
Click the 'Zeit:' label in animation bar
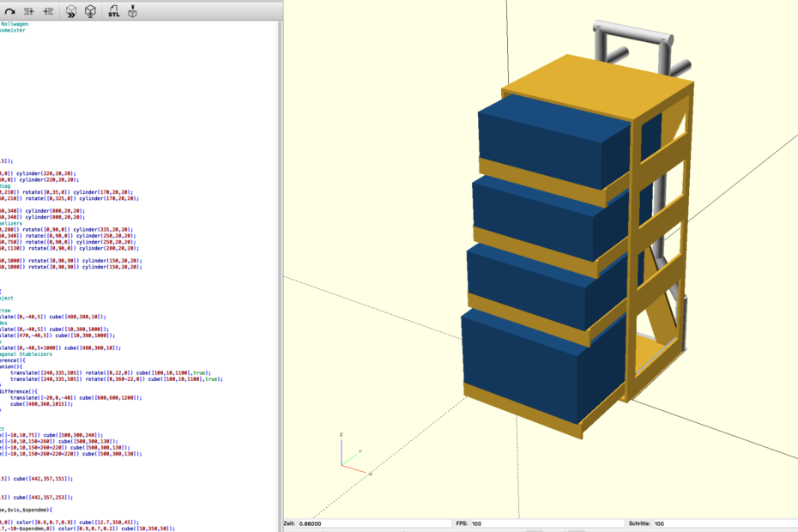289,523
